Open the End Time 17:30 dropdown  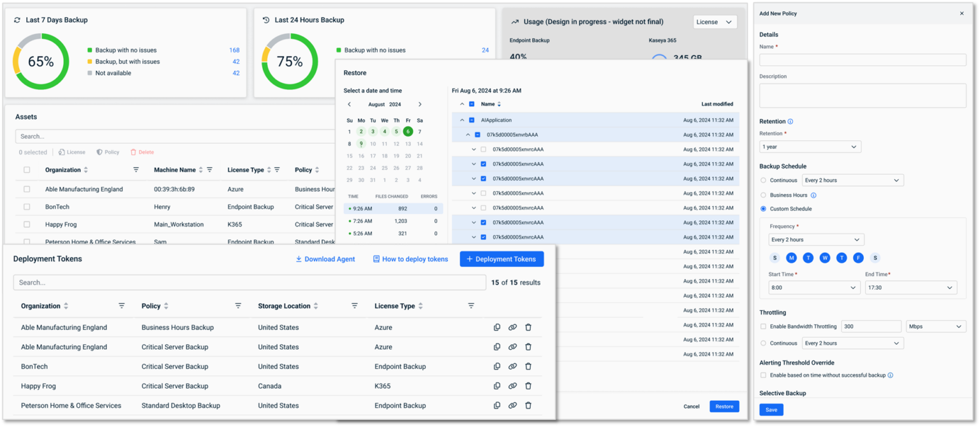click(x=911, y=288)
